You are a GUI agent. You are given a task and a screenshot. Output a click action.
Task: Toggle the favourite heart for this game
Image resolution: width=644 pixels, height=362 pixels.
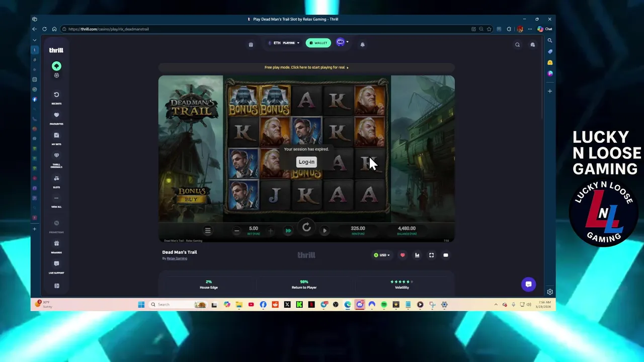coord(403,255)
